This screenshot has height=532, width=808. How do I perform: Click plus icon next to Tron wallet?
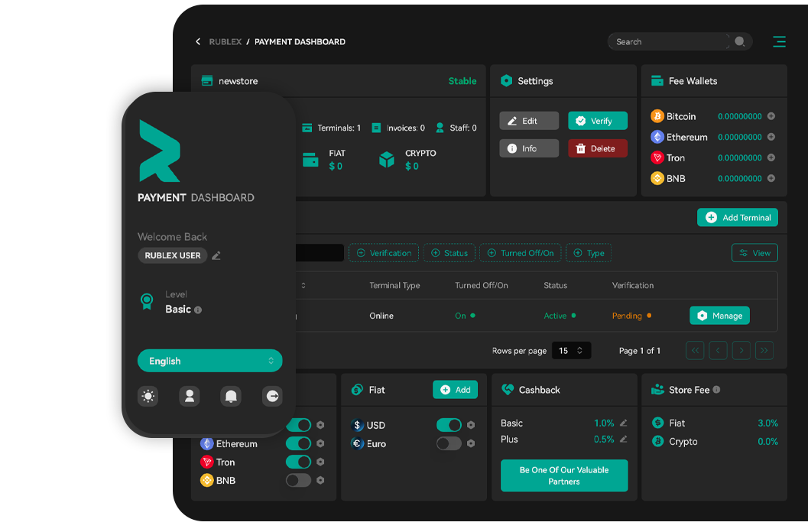(x=771, y=157)
